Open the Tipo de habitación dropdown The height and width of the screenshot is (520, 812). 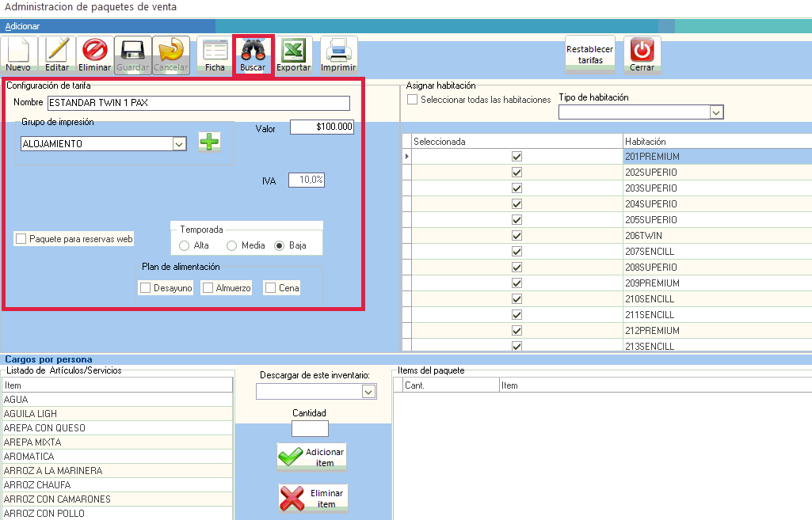coord(716,113)
